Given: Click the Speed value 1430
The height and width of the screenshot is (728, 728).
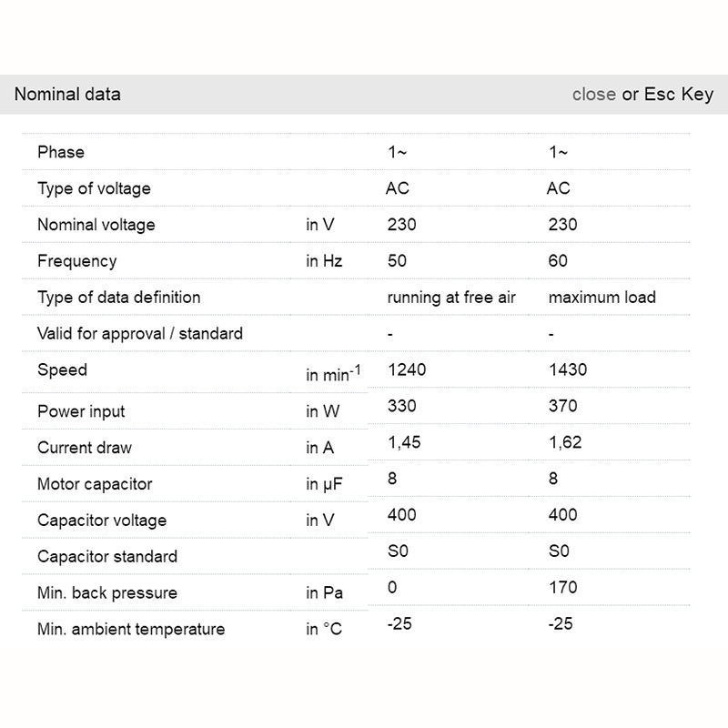Looking at the screenshot, I should (x=568, y=370).
